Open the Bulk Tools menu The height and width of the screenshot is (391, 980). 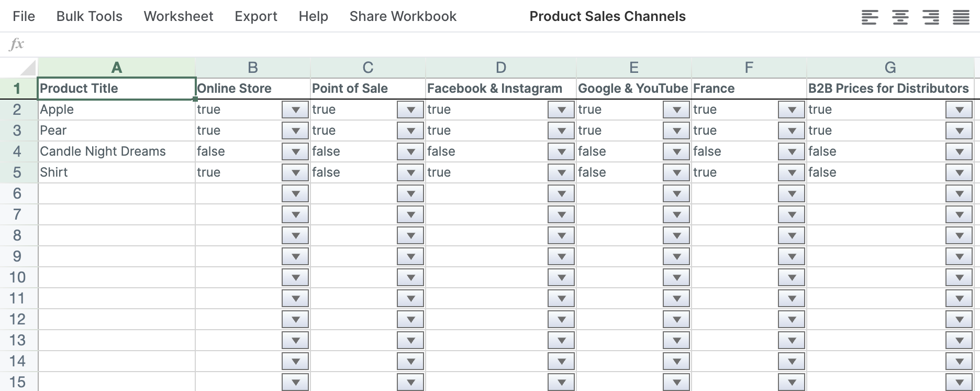(89, 16)
